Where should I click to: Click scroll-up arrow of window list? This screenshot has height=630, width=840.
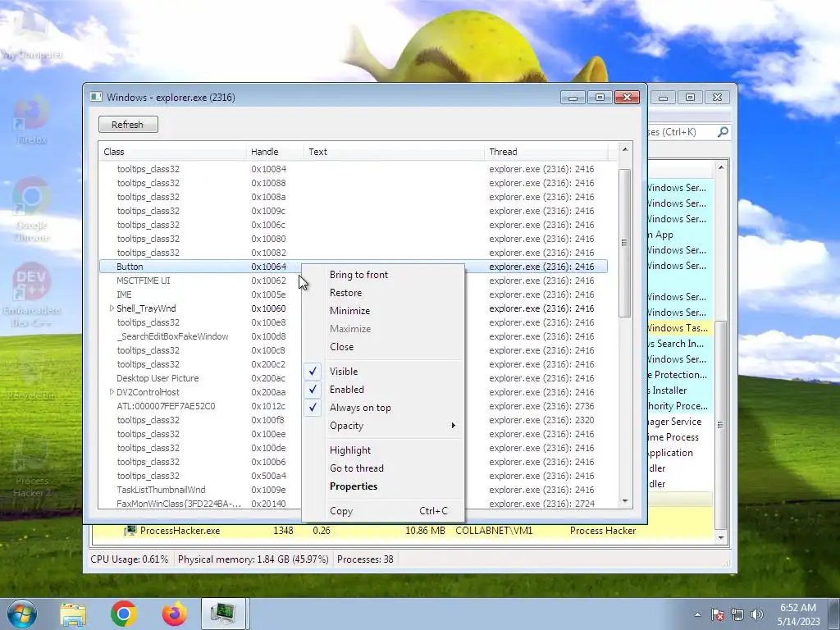tap(624, 149)
